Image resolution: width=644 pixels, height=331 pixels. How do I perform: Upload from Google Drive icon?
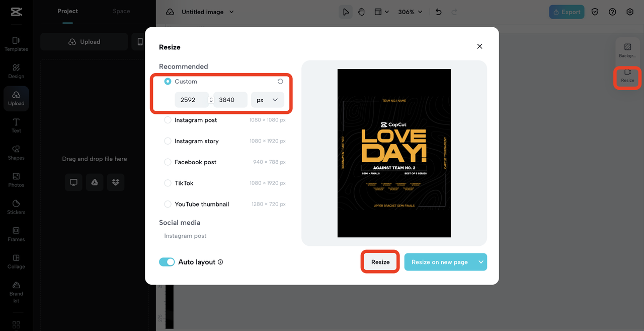point(95,182)
